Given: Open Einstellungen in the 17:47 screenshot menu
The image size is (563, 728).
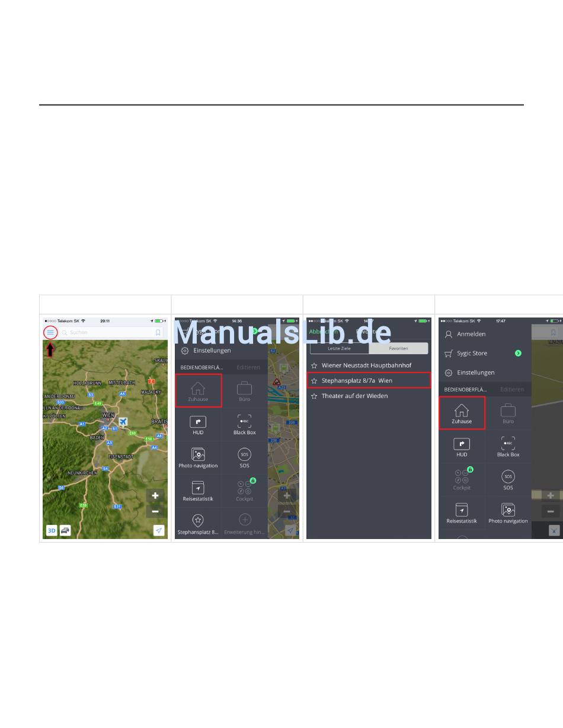Looking at the screenshot, I should [469, 373].
